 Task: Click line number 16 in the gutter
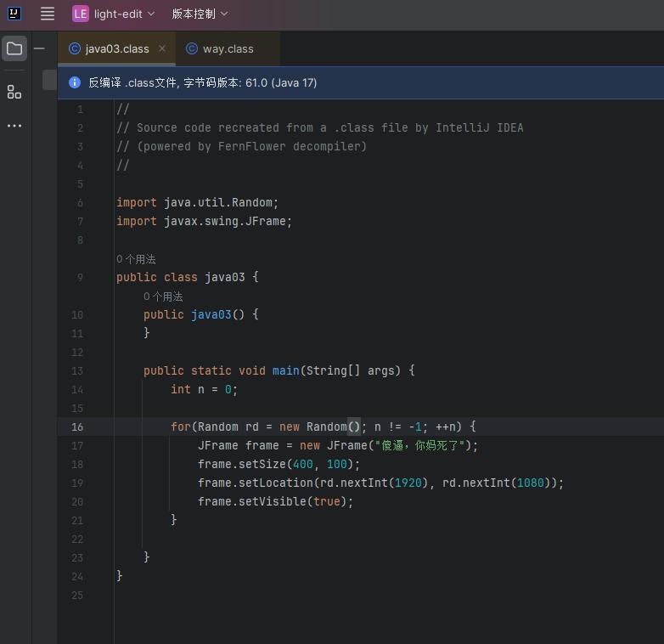pyautogui.click(x=78, y=427)
